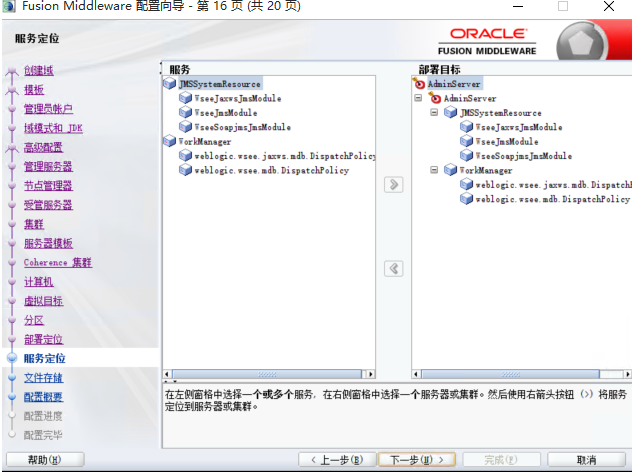This screenshot has width=632, height=472.
Task: Open 服务器模板 step
Action: [48, 243]
